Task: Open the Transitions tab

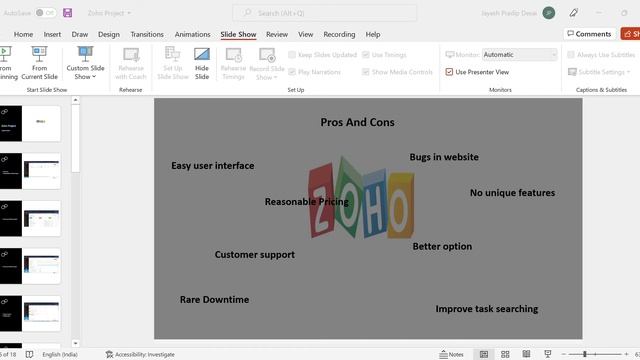Action: (147, 34)
